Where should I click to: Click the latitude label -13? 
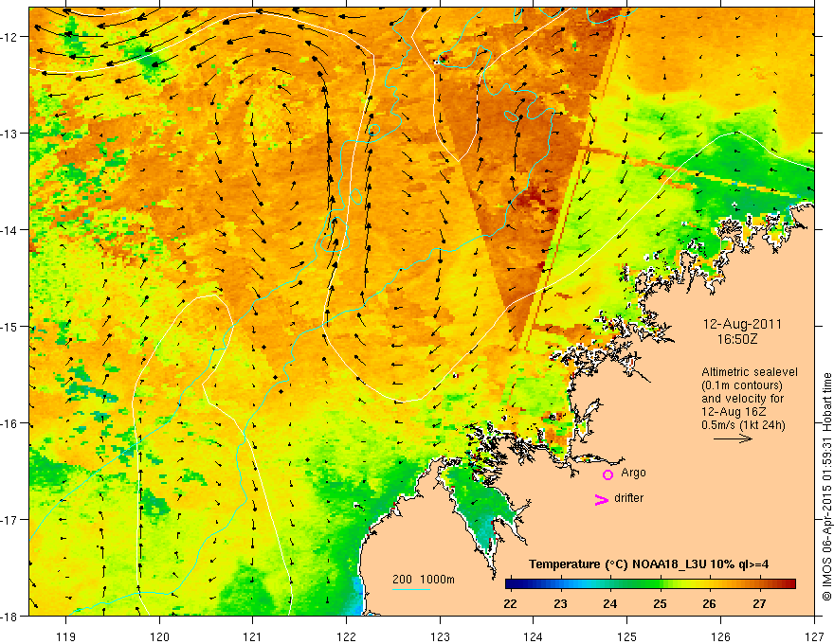[10, 134]
